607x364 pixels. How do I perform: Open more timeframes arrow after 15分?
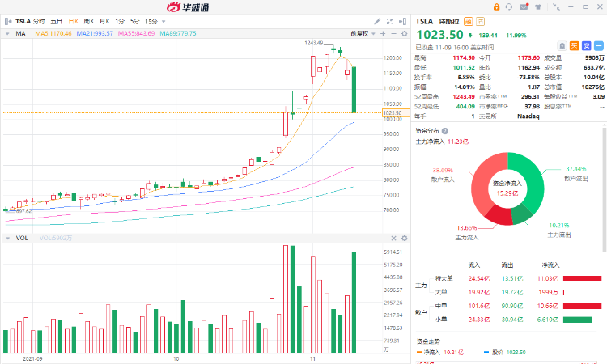click(x=163, y=22)
